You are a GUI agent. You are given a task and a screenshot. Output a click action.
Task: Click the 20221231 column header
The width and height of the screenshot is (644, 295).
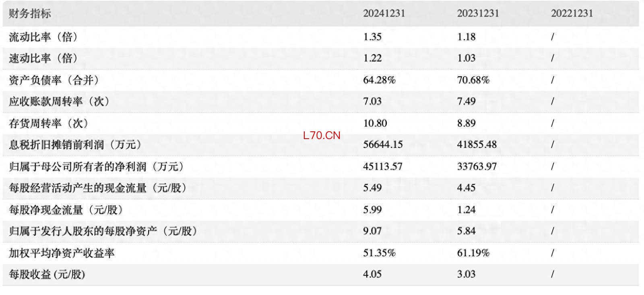[x=572, y=14]
